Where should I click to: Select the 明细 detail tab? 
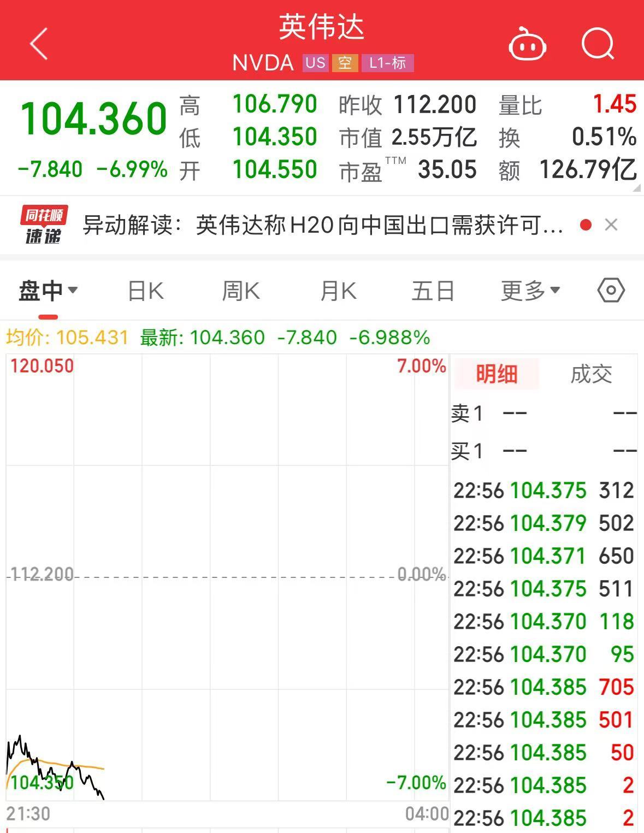pos(496,374)
